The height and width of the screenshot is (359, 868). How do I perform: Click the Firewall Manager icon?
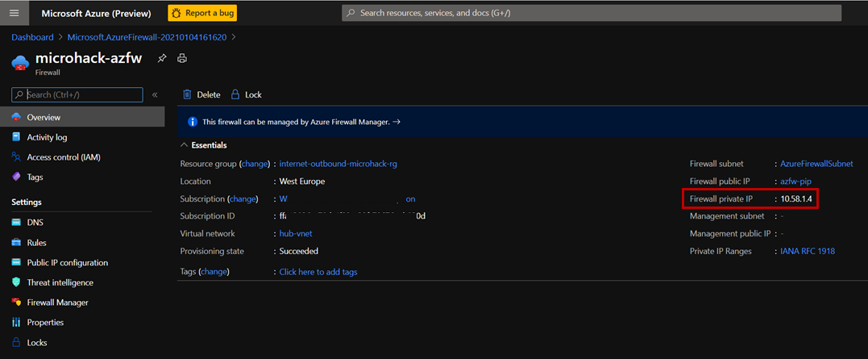[16, 303]
